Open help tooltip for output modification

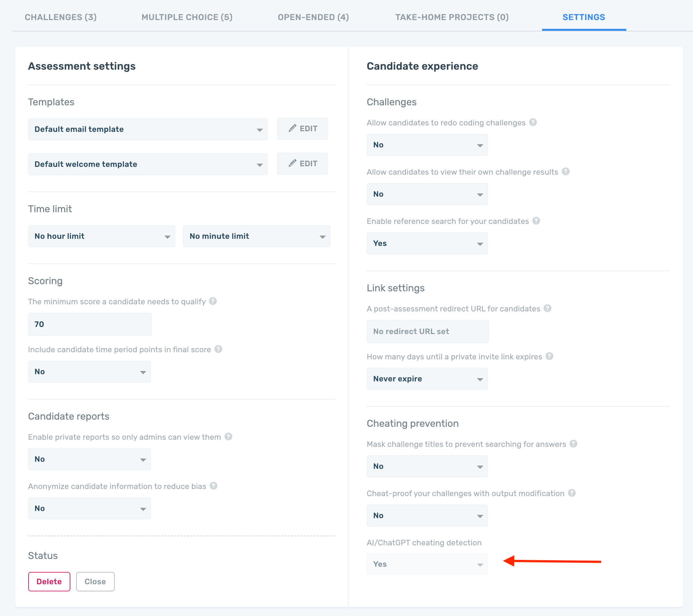pyautogui.click(x=572, y=493)
